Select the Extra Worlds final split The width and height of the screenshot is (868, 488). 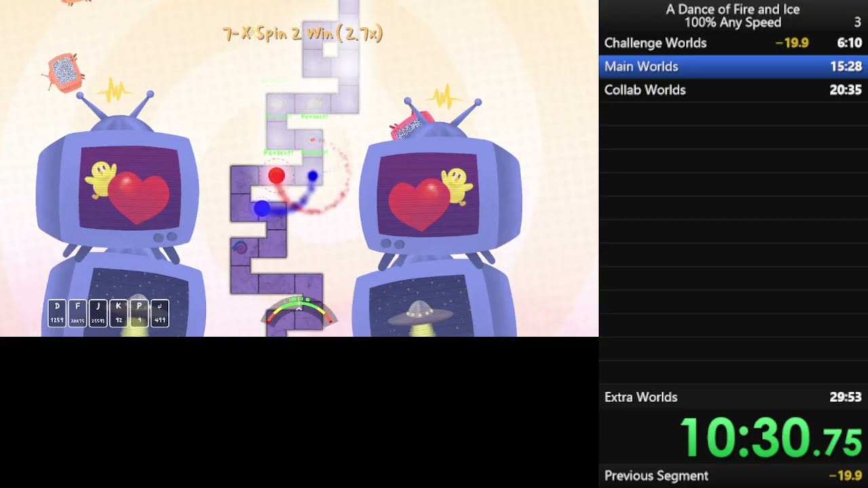point(733,397)
